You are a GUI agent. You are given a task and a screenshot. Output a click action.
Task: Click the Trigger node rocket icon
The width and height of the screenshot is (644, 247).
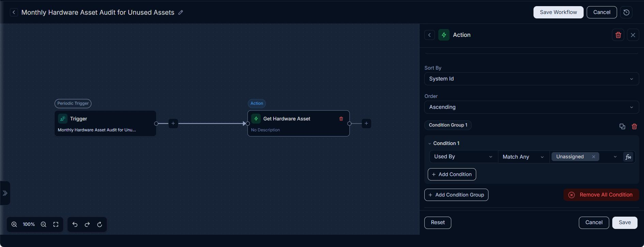pos(63,119)
